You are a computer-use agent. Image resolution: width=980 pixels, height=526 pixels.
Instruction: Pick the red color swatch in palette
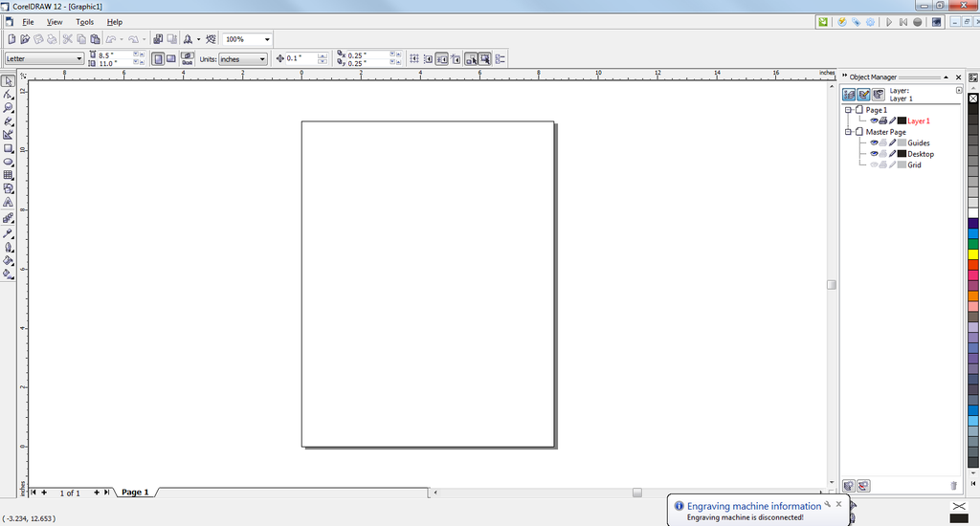pyautogui.click(x=973, y=265)
